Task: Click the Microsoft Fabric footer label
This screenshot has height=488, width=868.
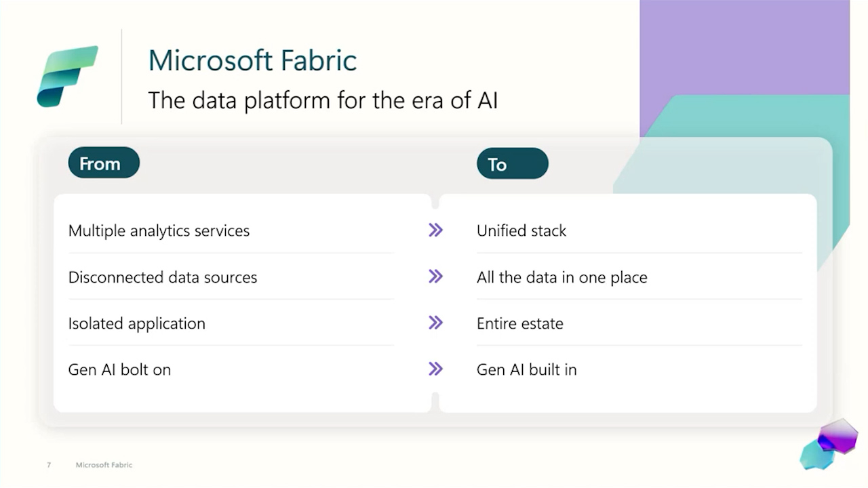Action: tap(104, 465)
